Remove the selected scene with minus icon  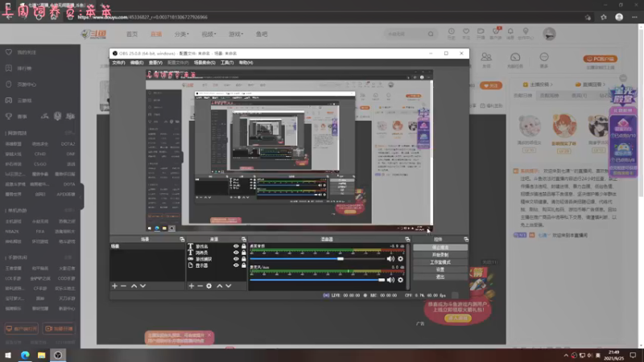tap(124, 286)
